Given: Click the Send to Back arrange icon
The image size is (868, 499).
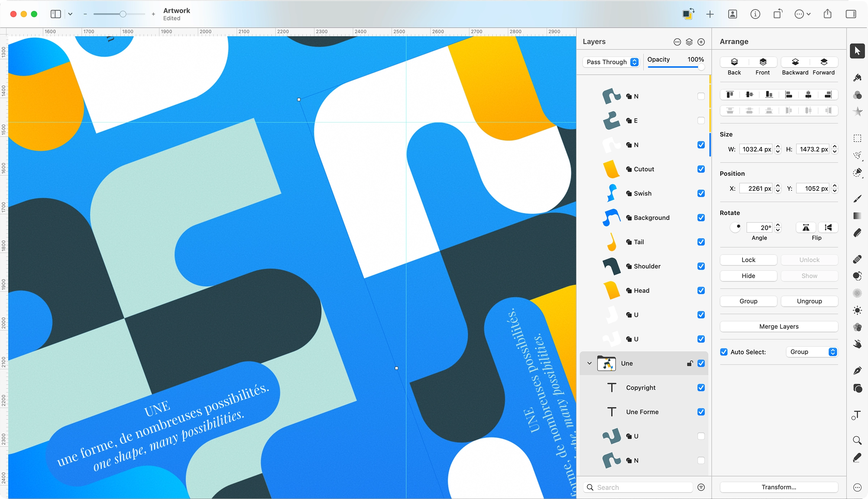Looking at the screenshot, I should coord(734,62).
